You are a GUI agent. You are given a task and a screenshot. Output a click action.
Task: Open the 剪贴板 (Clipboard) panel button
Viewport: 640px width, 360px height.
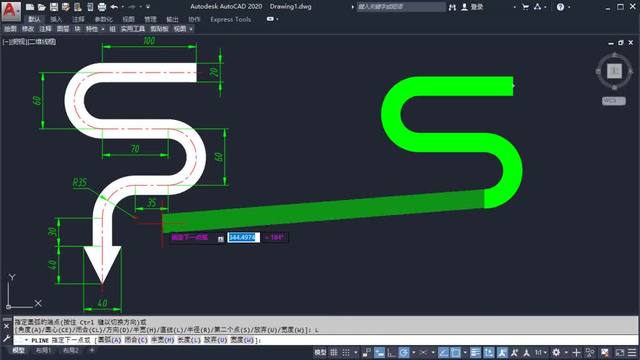(x=159, y=29)
